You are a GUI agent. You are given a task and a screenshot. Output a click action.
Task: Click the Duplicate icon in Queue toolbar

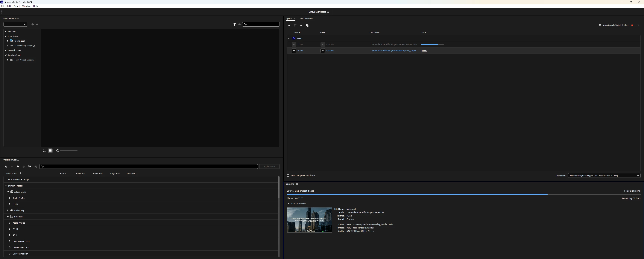[307, 25]
